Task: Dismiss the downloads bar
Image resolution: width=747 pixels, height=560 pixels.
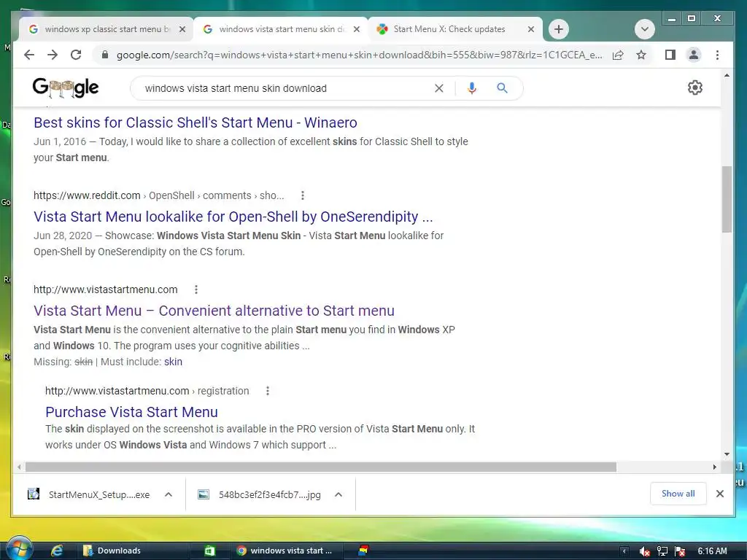Action: [720, 494]
